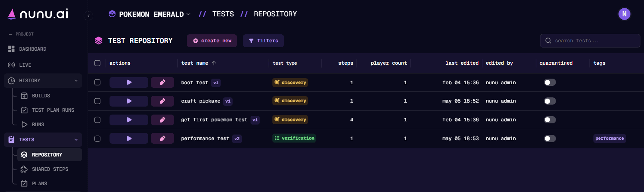Toggle quarantine for craft pickaxe
Viewport: 644px width, 192px height.
click(x=550, y=101)
